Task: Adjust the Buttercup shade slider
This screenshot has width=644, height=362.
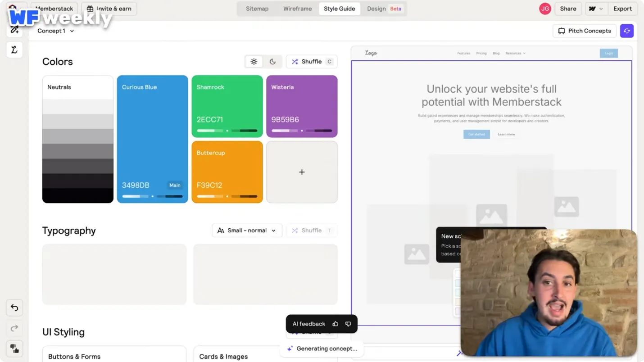Action: (227, 196)
